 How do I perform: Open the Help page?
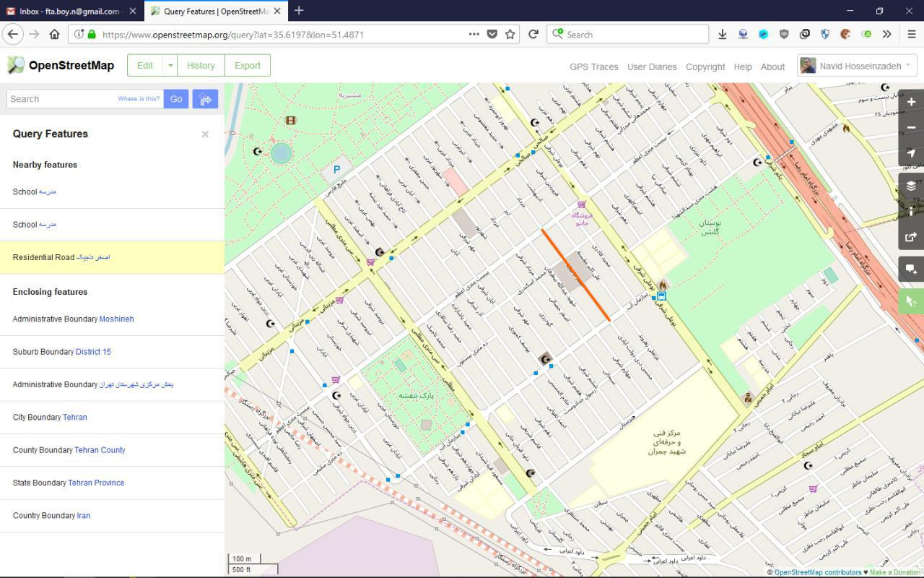[743, 66]
